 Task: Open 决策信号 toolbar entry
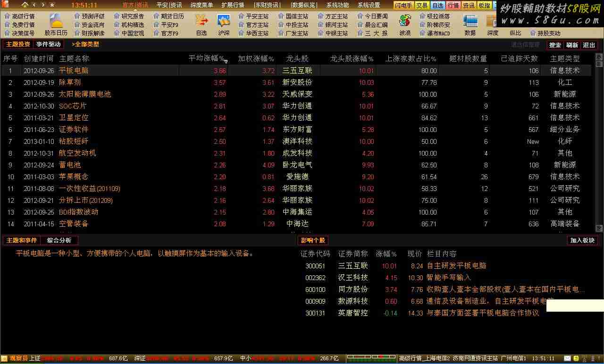pyautogui.click(x=19, y=33)
